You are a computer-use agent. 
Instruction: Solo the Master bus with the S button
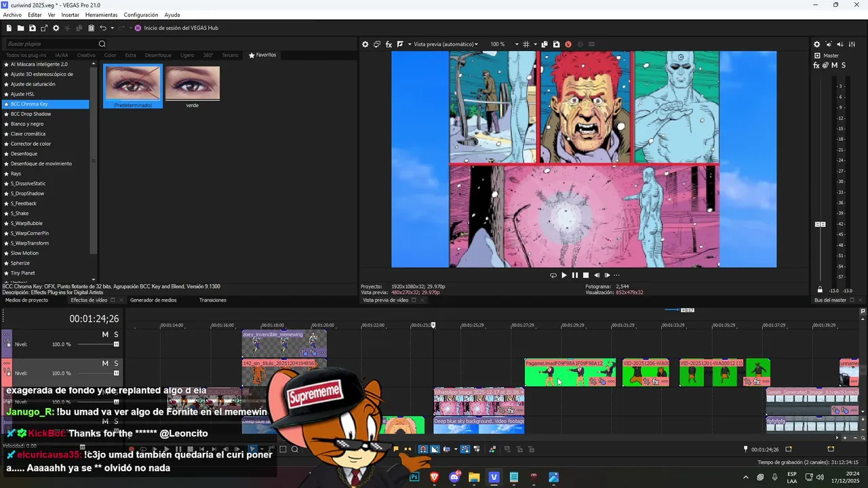(843, 65)
